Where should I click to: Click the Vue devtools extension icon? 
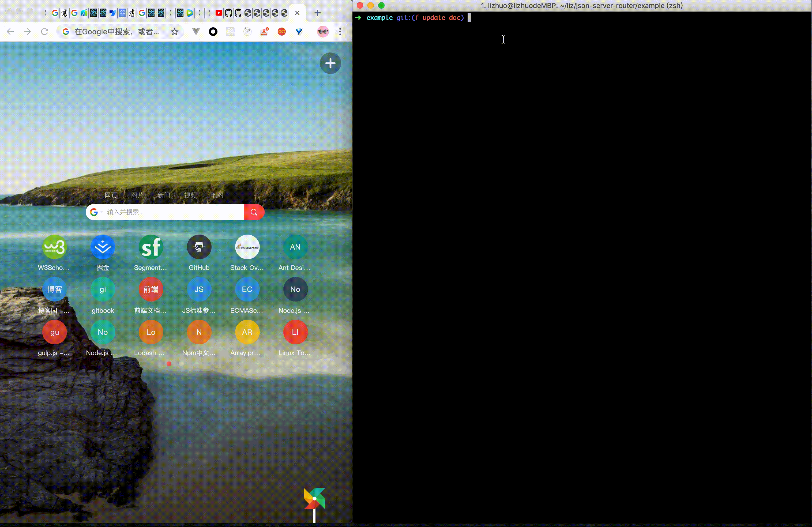tap(196, 32)
